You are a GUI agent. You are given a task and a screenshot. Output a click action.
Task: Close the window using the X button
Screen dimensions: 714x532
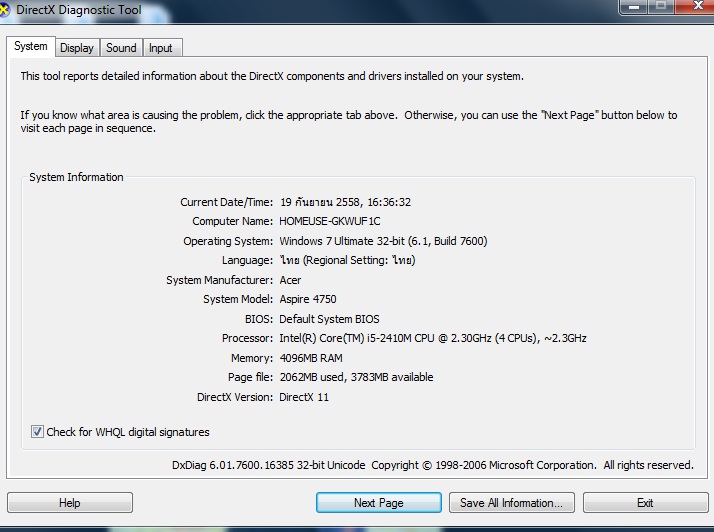[697, 6]
